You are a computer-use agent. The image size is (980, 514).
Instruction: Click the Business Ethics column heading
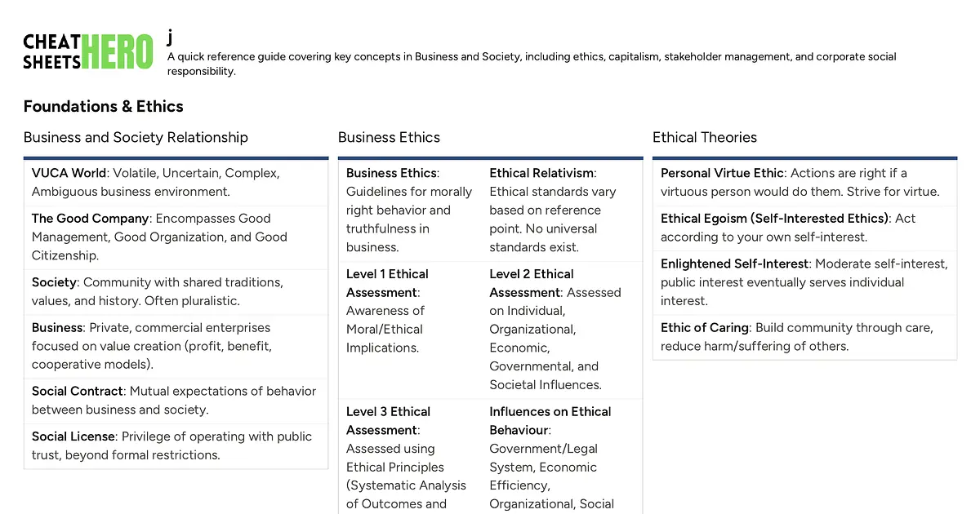389,137
